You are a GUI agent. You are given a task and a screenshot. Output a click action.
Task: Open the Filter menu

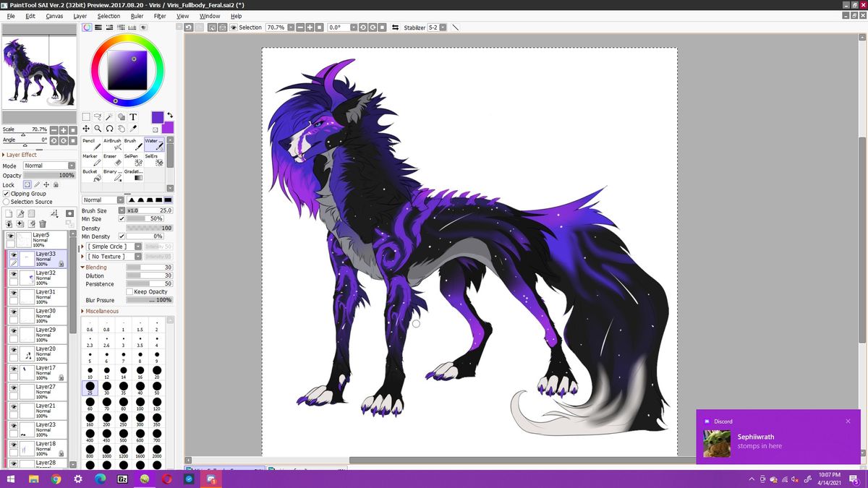point(160,16)
